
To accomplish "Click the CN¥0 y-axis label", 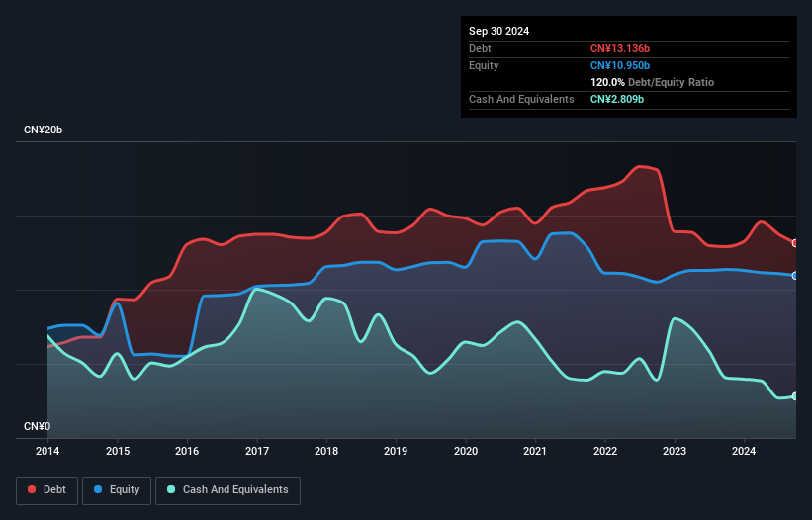I will click(38, 426).
